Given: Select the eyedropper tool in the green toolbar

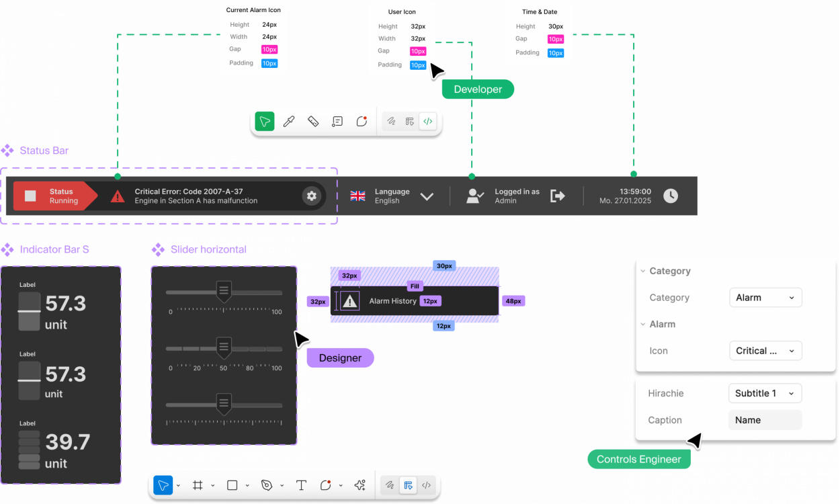Looking at the screenshot, I should tap(289, 122).
